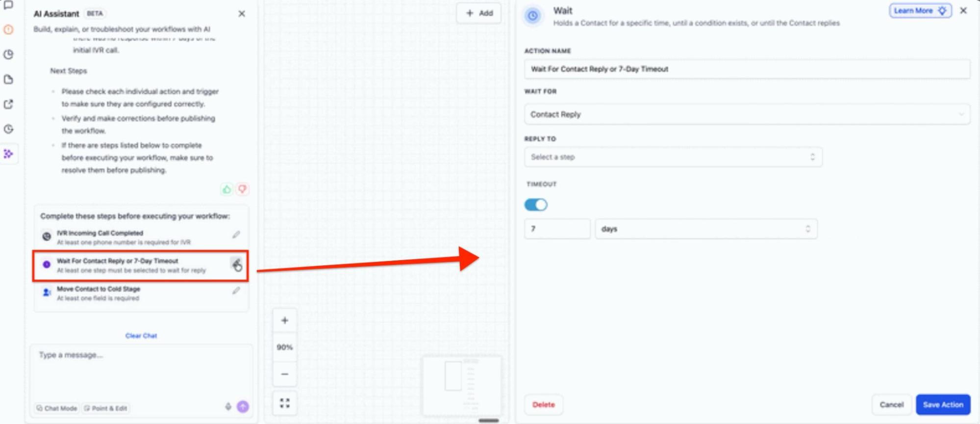
Task: Open the external link icon in left sidebar
Action: pos(8,104)
